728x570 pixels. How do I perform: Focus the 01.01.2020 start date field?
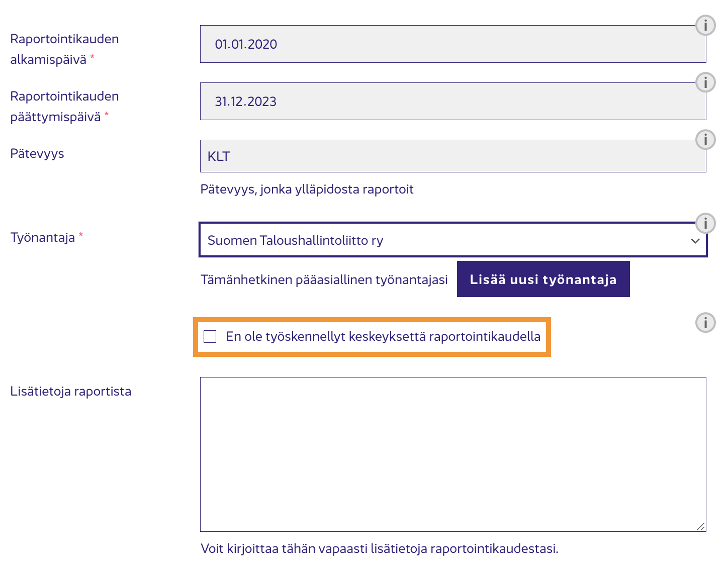(453, 44)
